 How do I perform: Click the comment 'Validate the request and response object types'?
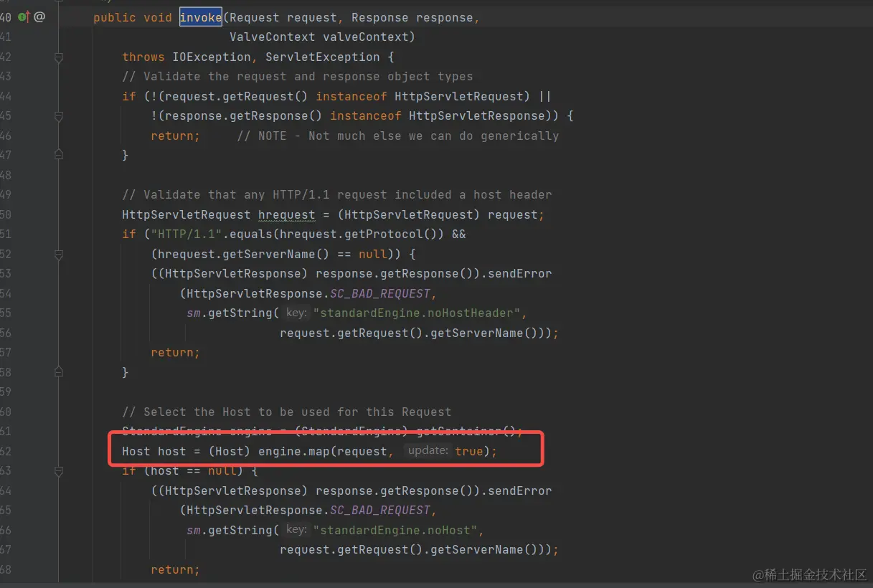click(298, 76)
